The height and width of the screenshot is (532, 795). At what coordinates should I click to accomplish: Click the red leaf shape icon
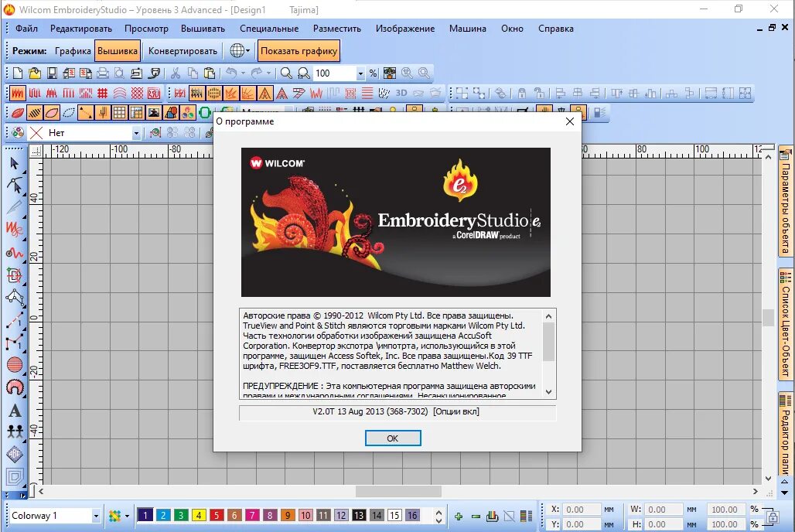(x=18, y=113)
